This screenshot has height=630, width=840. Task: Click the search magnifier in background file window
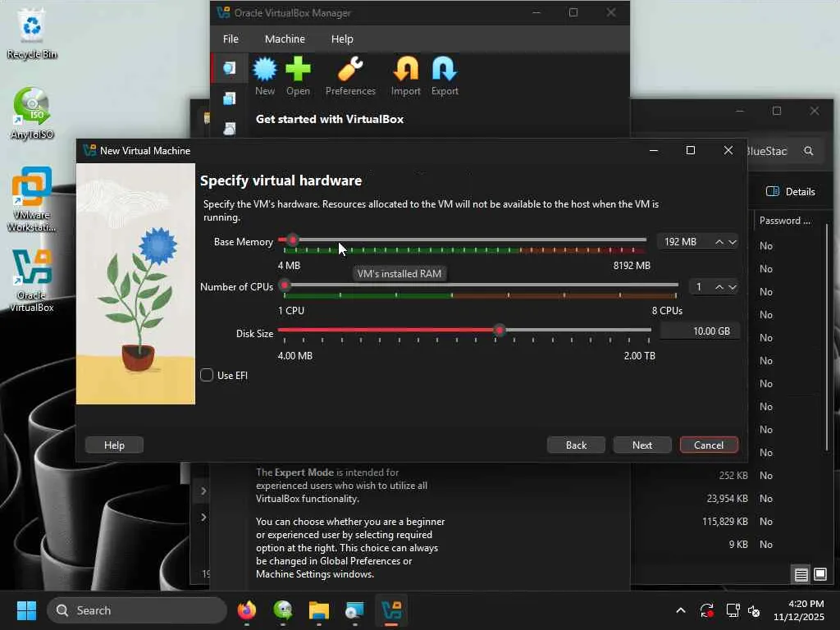click(x=808, y=151)
